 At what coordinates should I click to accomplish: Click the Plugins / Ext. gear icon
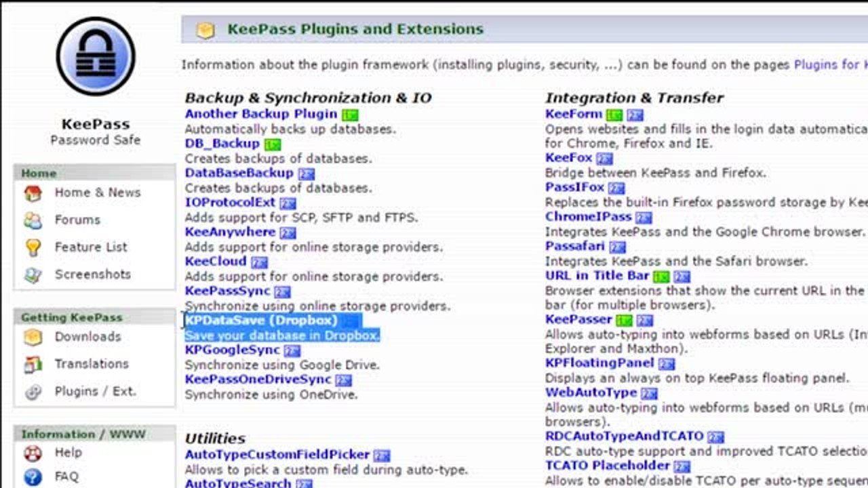coord(33,392)
